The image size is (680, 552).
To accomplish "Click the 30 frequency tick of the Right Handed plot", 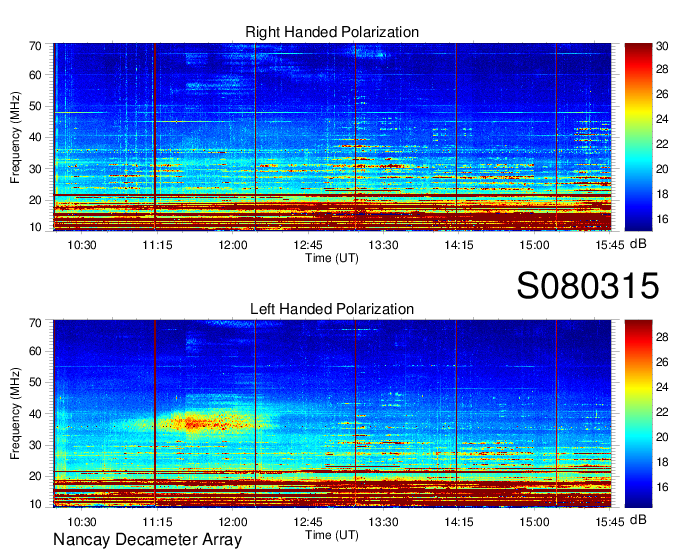I will [x=35, y=169].
